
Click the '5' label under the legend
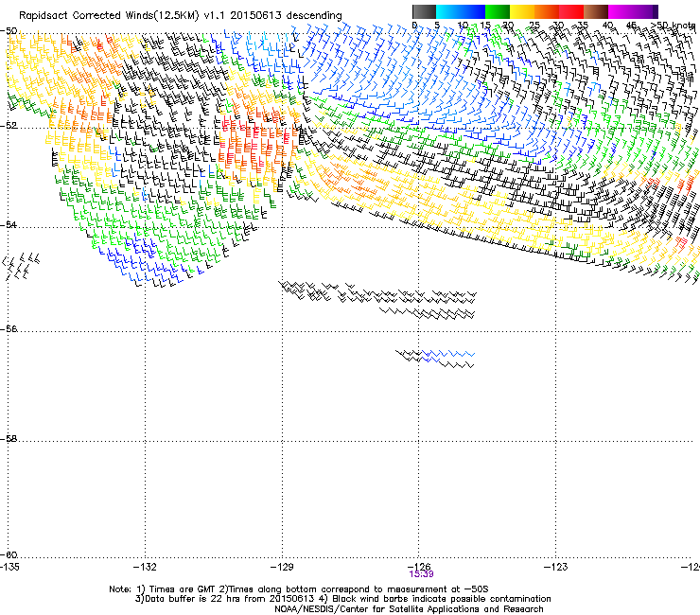(437, 26)
